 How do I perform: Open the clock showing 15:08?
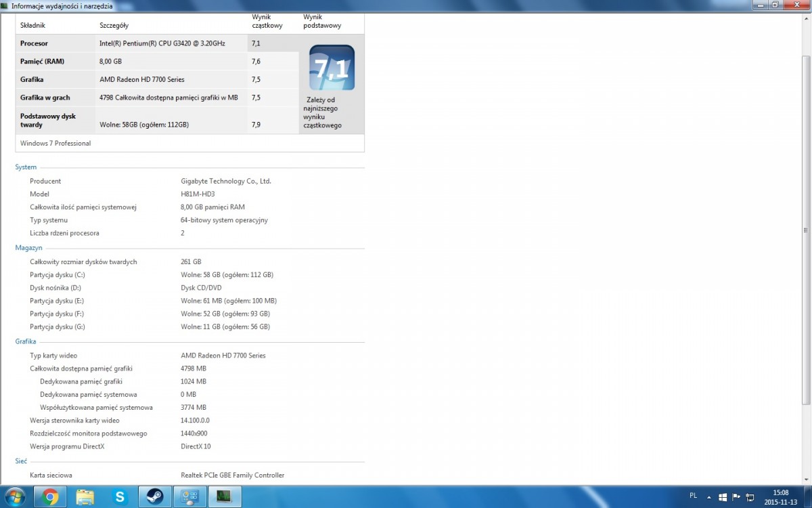781,497
